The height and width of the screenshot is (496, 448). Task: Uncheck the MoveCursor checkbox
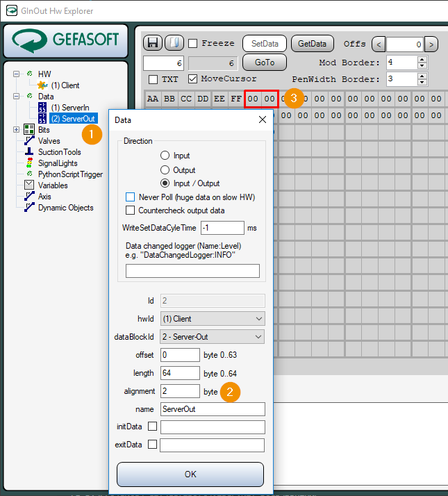point(192,78)
